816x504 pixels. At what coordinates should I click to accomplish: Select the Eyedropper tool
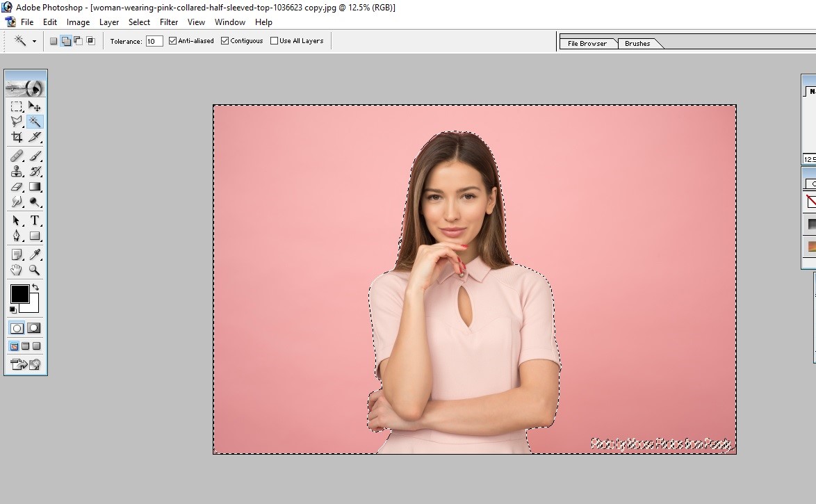(x=34, y=254)
